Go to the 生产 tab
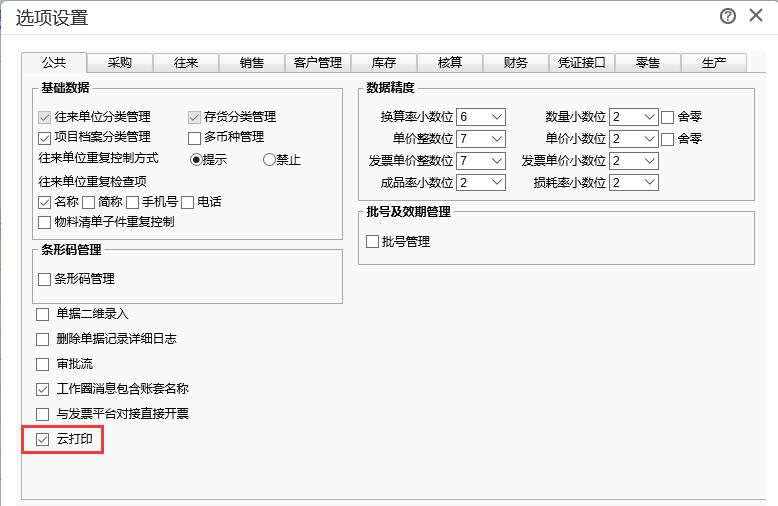 tap(714, 63)
